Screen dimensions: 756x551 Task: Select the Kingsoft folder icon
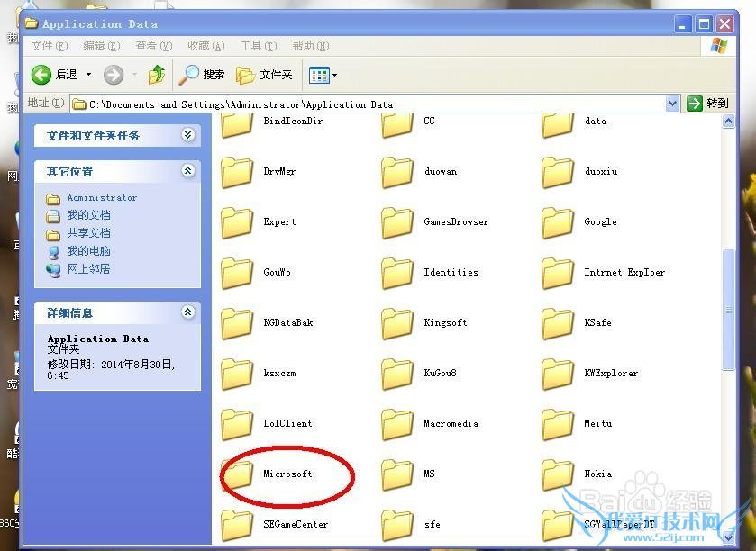[x=397, y=323]
